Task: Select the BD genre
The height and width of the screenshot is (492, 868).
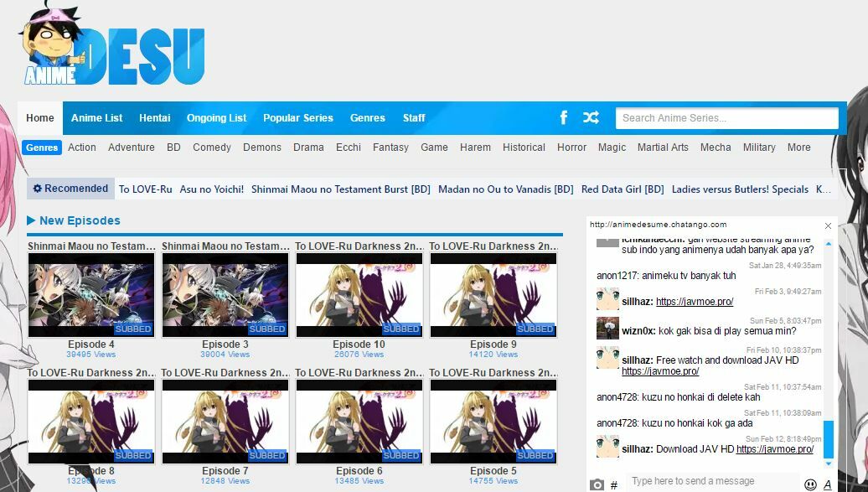Action: pyautogui.click(x=173, y=148)
